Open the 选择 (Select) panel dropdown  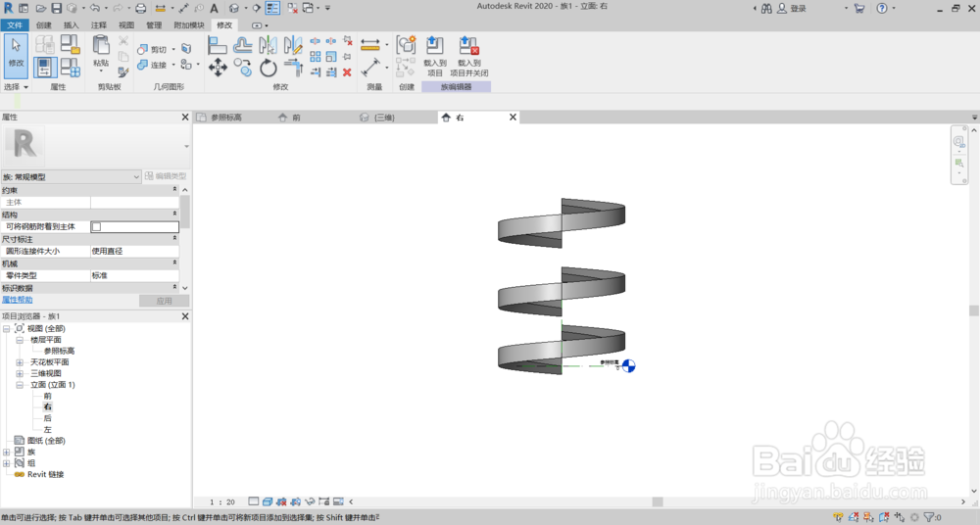16,87
